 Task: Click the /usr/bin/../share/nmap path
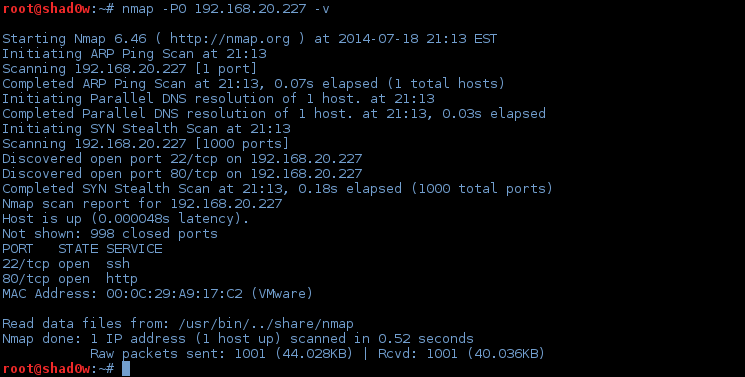point(266,324)
